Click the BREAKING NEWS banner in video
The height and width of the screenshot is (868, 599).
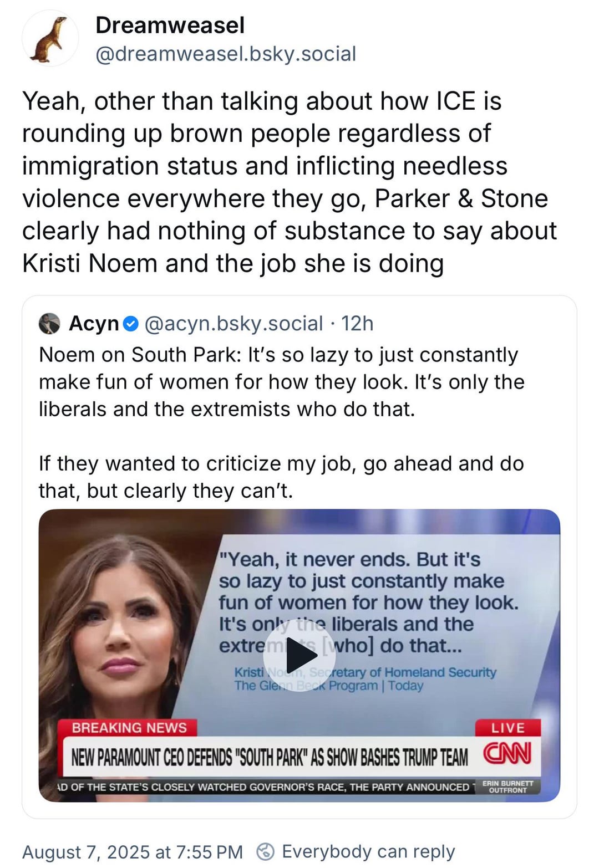click(x=128, y=728)
